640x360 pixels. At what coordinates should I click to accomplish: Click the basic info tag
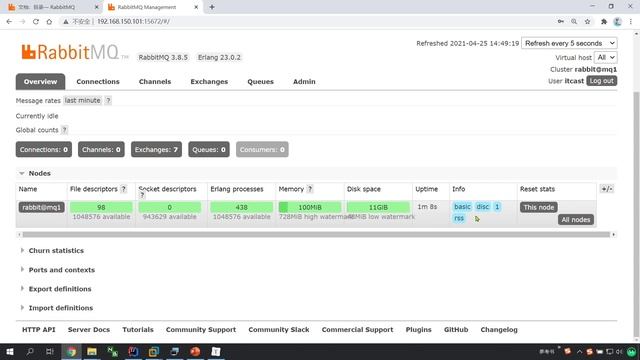pyautogui.click(x=462, y=207)
